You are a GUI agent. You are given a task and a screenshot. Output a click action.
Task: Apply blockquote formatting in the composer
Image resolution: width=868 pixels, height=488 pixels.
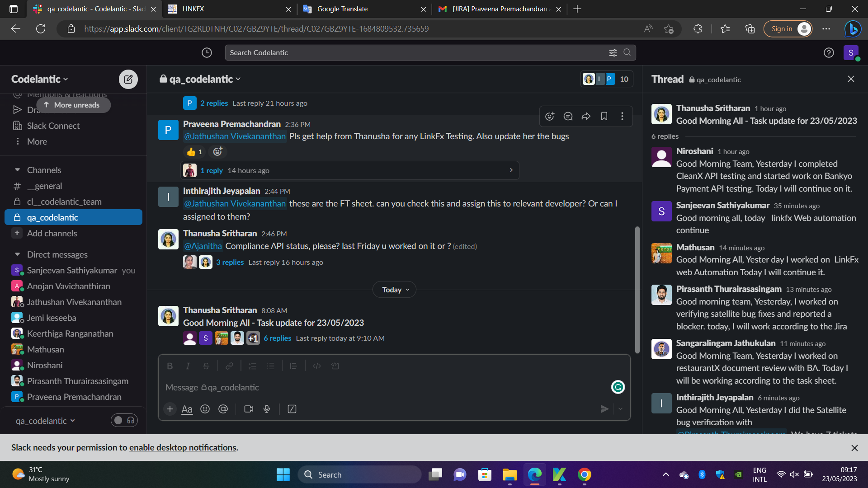[x=293, y=366]
